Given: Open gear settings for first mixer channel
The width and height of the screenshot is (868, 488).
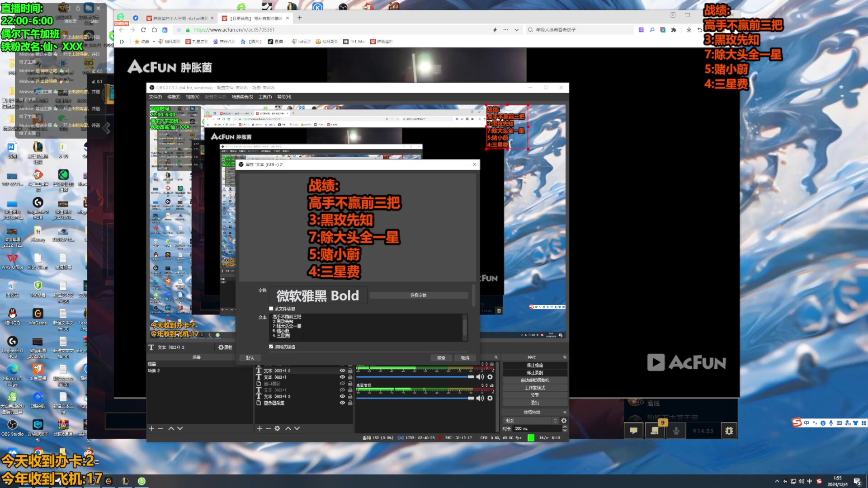Looking at the screenshot, I should coord(490,377).
